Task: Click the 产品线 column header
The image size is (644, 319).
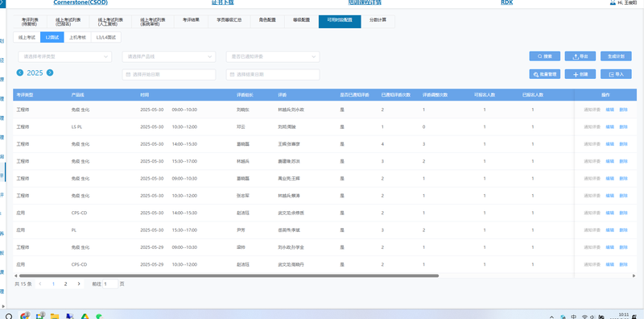Action: point(77,95)
